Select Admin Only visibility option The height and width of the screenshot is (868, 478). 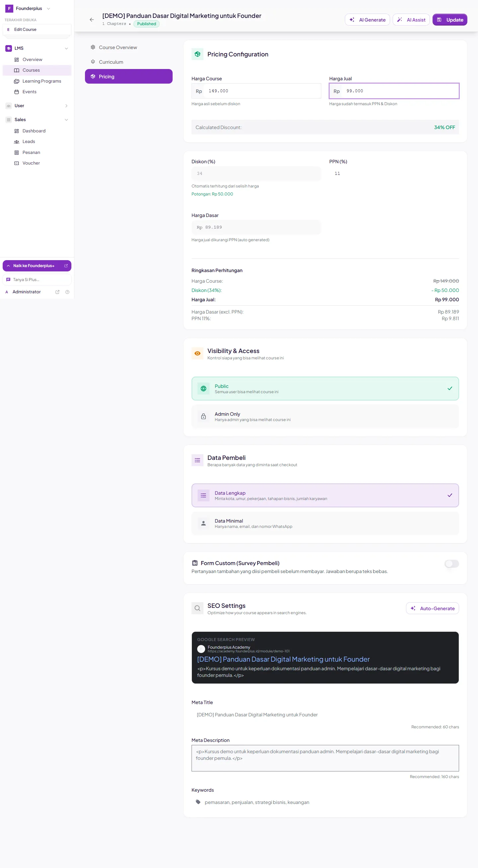point(325,416)
